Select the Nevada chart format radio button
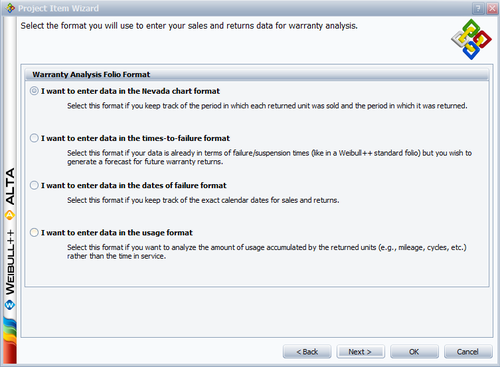The image size is (500, 367). pyautogui.click(x=34, y=91)
